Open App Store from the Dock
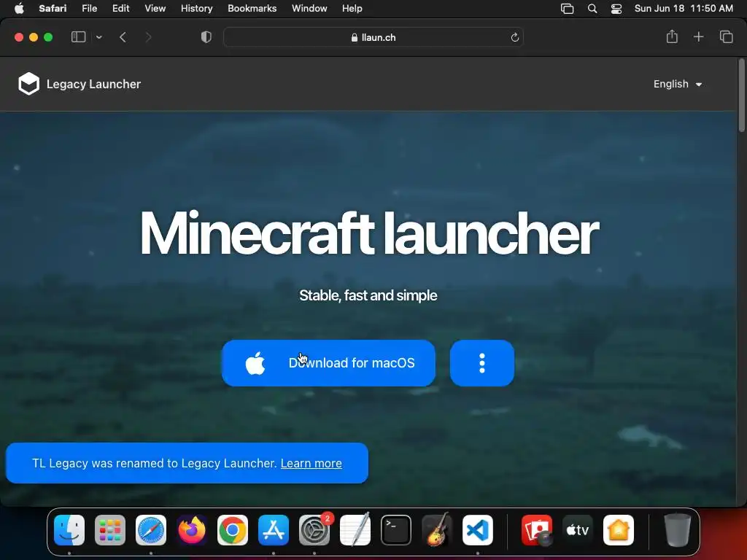This screenshot has height=560, width=747. tap(274, 530)
